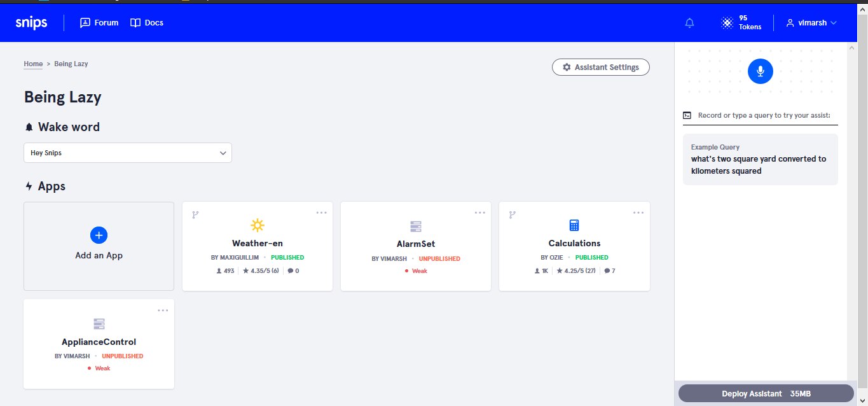868x406 pixels.
Task: Click the Weather-en PUBLISHED status
Action: point(287,258)
